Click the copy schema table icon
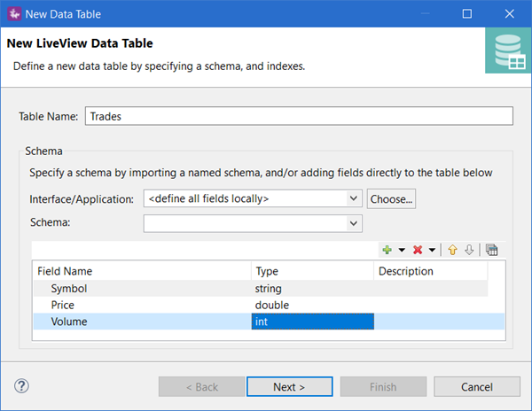 click(x=491, y=250)
